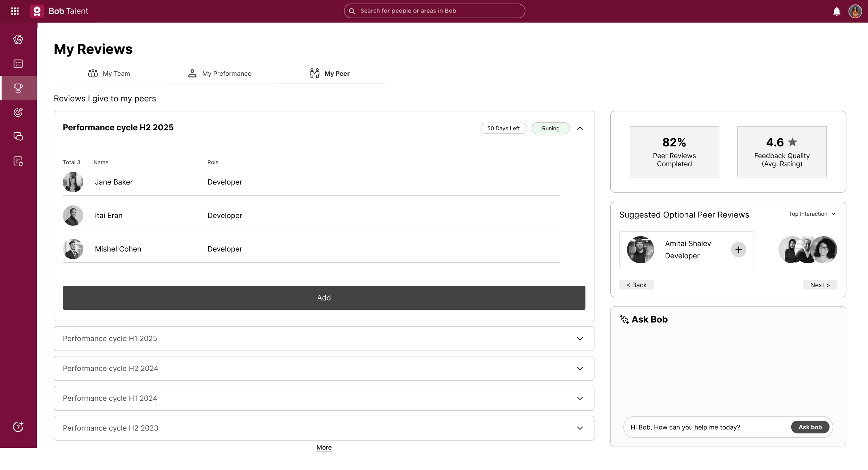Open the Top Interaction dropdown
Screen dimensions: 868x470
click(x=812, y=214)
